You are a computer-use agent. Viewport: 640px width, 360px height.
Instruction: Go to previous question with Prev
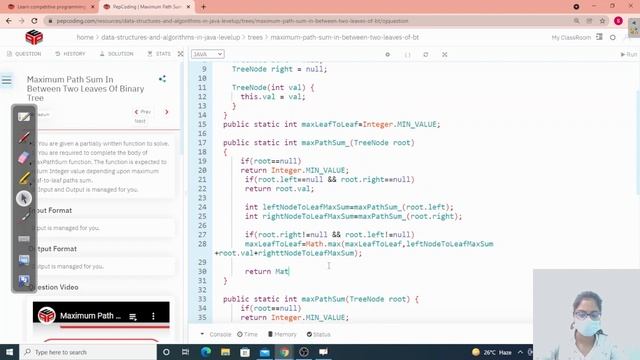point(143,111)
